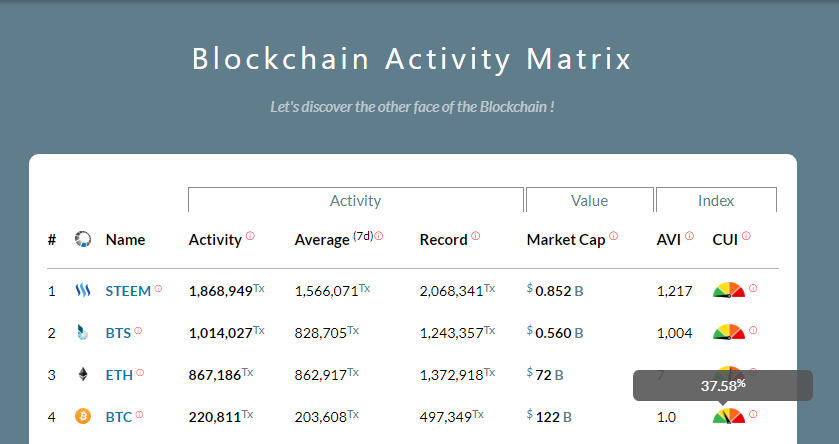Click the STEEM coin logo icon
Screen dimensions: 839x444
coord(83,291)
